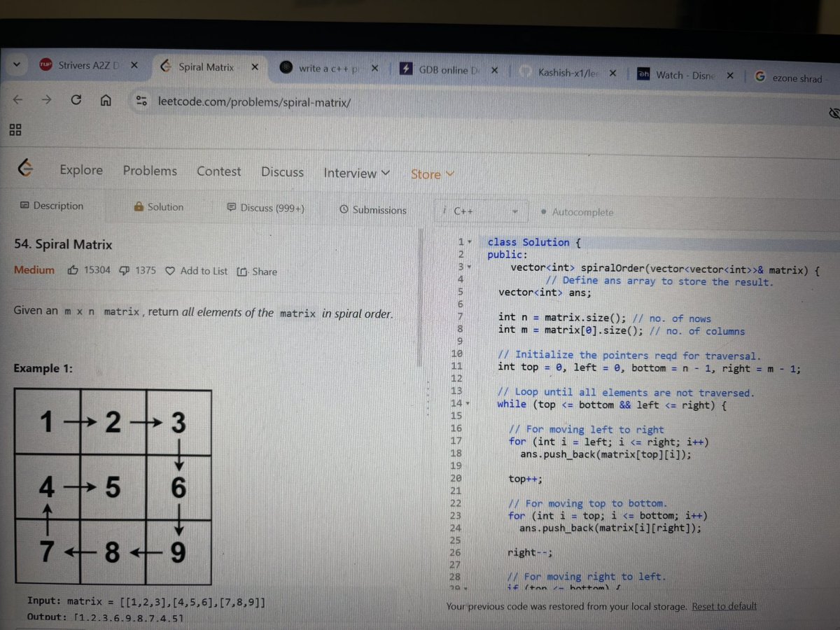Collapse the code fold arrow on line 14

(x=468, y=404)
